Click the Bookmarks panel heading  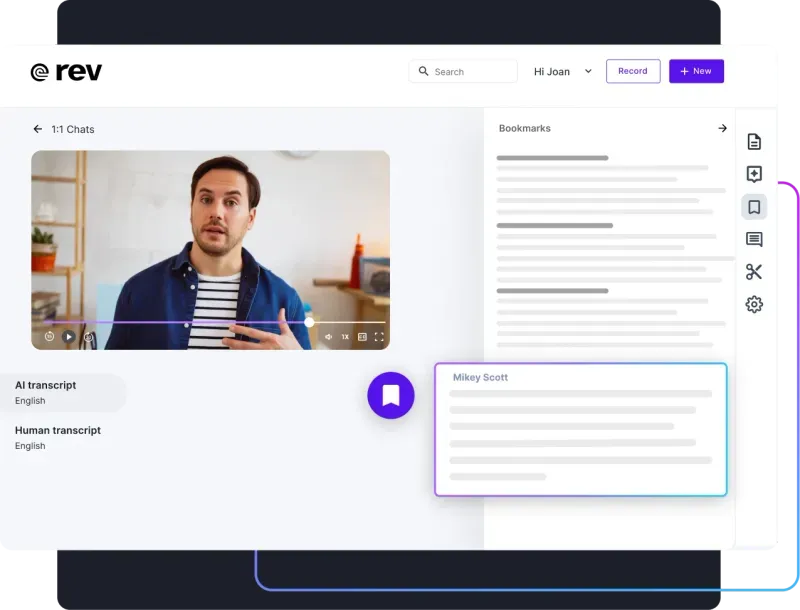tap(524, 129)
